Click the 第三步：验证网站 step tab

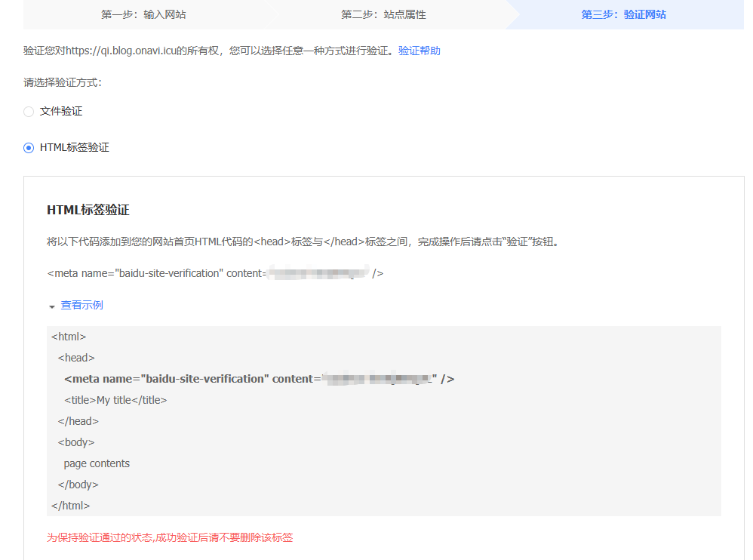point(623,14)
